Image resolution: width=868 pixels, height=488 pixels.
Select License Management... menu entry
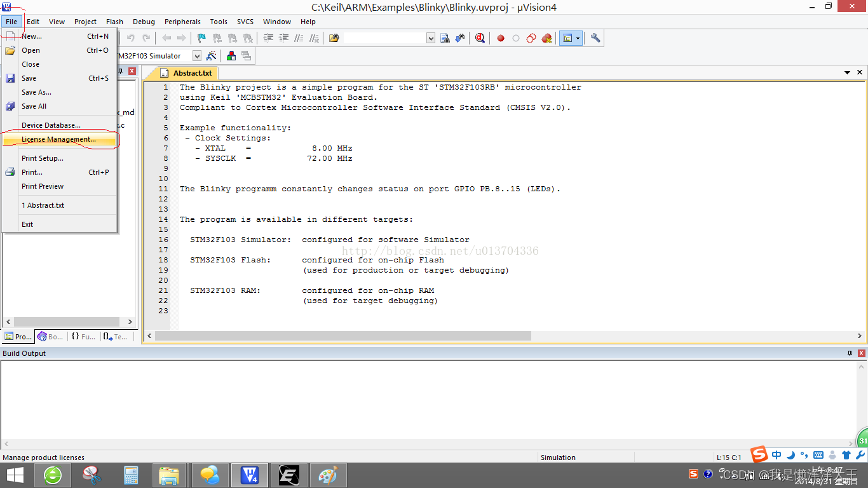pos(60,139)
